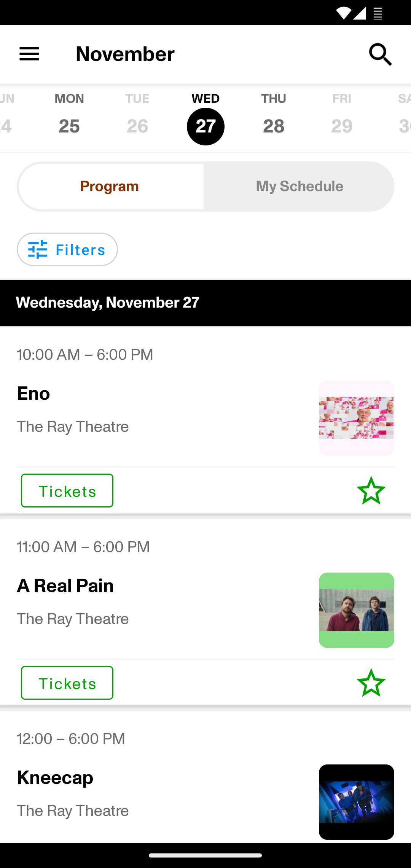Open A Real Pain film thumbnail

(x=357, y=610)
